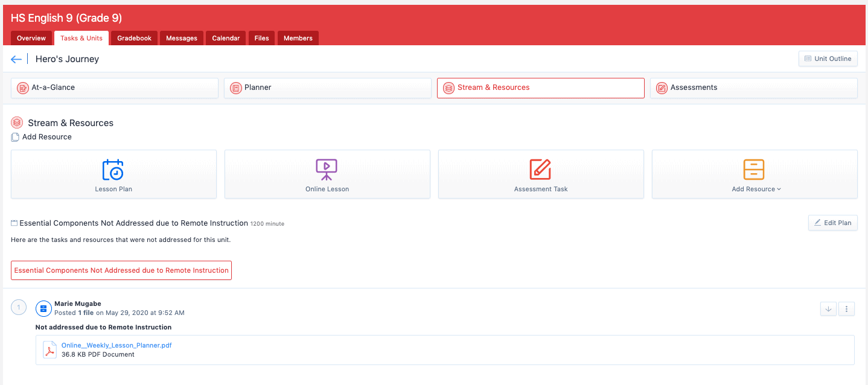Click the small Add Resource page icon
868x385 pixels.
pyautogui.click(x=15, y=137)
